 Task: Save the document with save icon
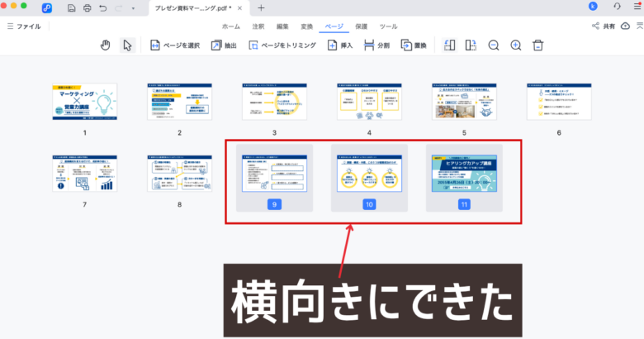[x=72, y=7]
